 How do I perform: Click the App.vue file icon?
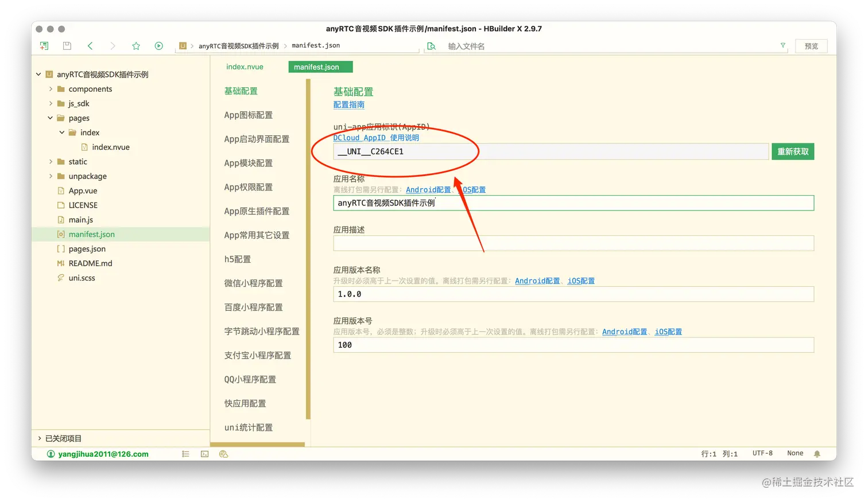(x=61, y=190)
